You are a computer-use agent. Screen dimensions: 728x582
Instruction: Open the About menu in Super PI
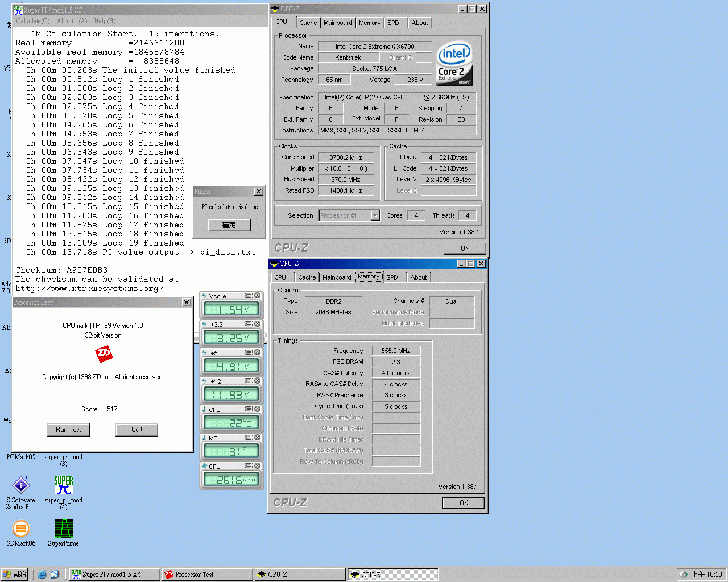pyautogui.click(x=72, y=21)
